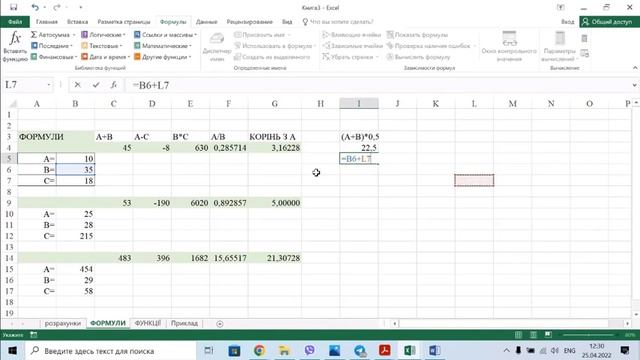Click Use in Formula (Использовать в формуле)
The height and width of the screenshot is (360, 640).
click(275, 46)
